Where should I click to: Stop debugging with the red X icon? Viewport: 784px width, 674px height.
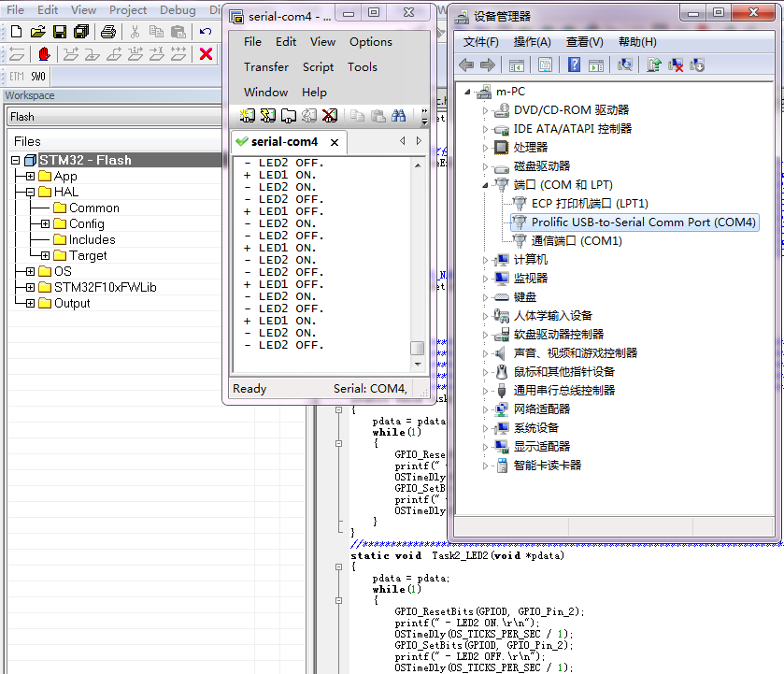tap(206, 53)
